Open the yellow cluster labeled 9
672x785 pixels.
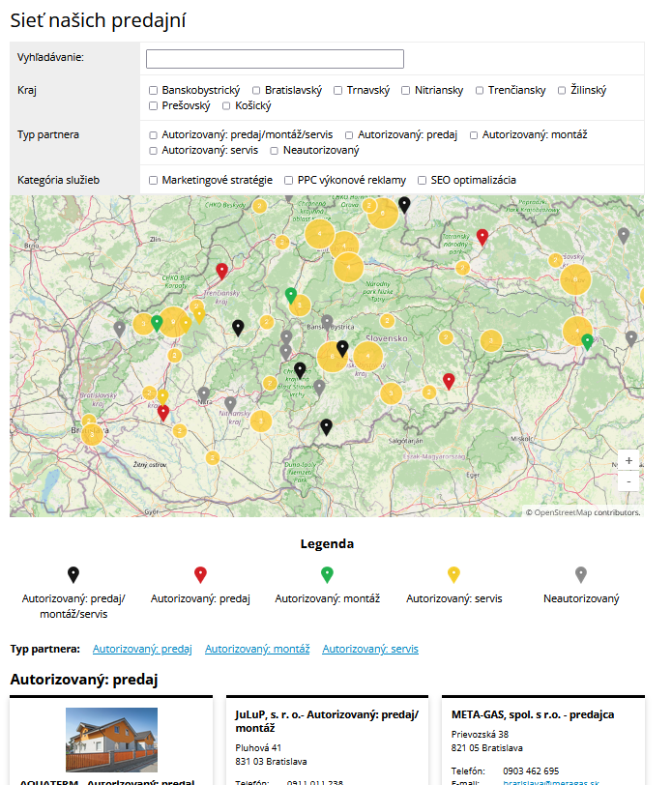(173, 322)
